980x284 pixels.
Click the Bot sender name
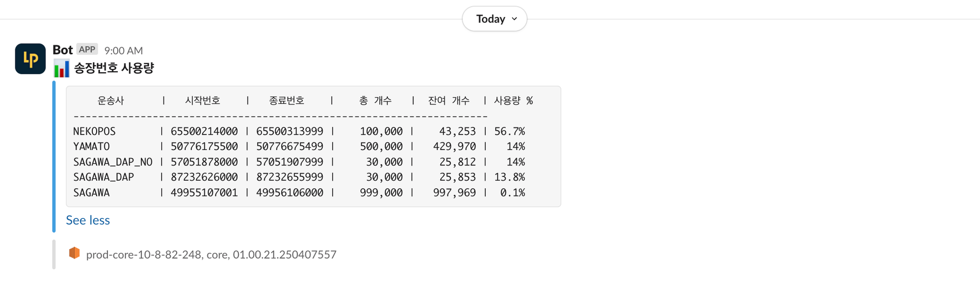[63, 50]
